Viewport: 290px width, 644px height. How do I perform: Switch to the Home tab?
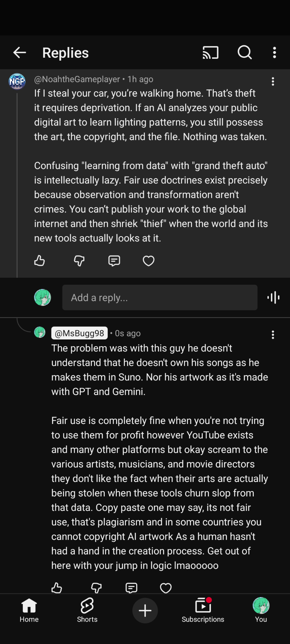coord(29,610)
